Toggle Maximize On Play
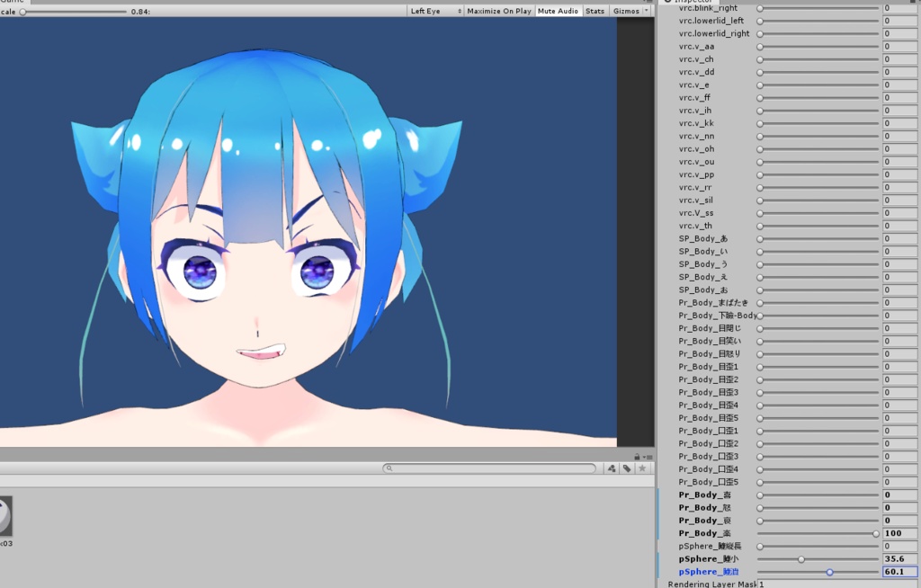This screenshot has height=588, width=921. 499,11
